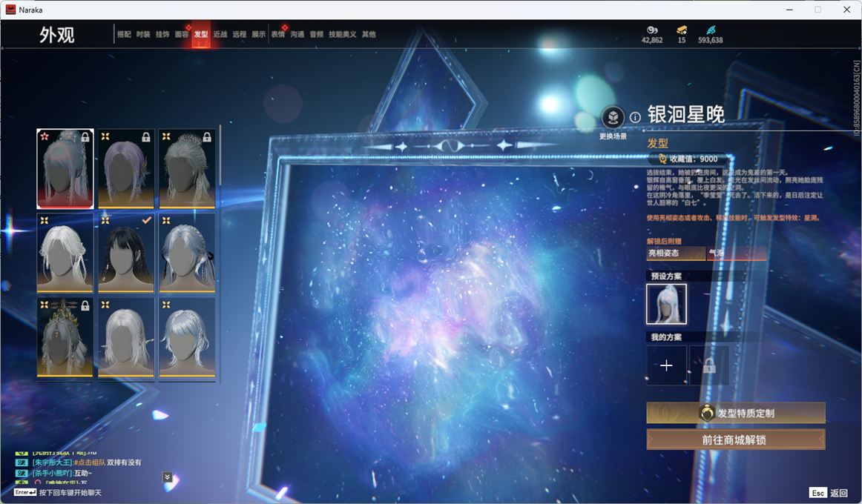Select the locked purple hairstyle thumbnail
This screenshot has width=862, height=504.
tap(126, 168)
